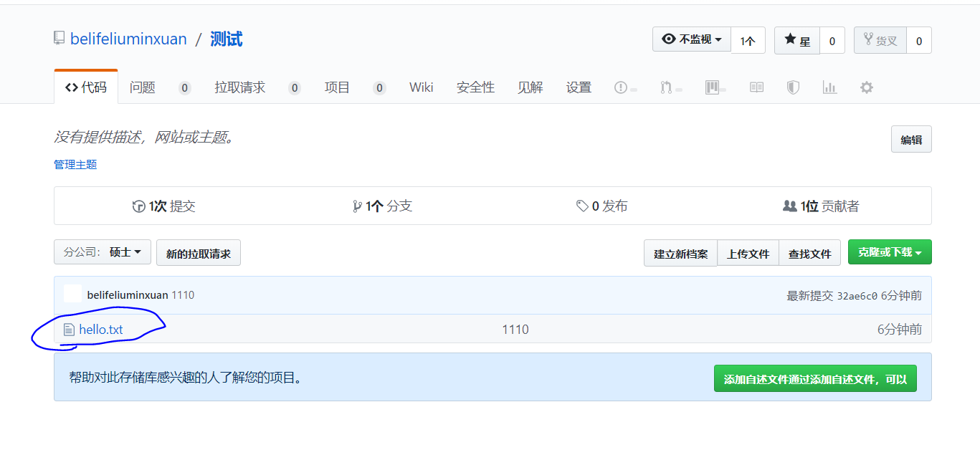This screenshot has height=455, width=980.
Task: Click the hello.txt row commit message 1110
Action: tap(515, 330)
